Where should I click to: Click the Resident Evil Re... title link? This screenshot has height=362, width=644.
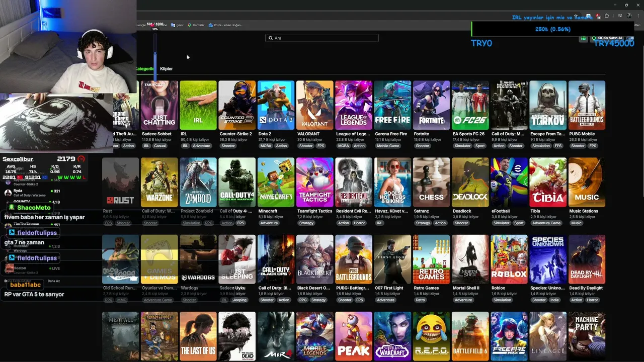[352, 211]
